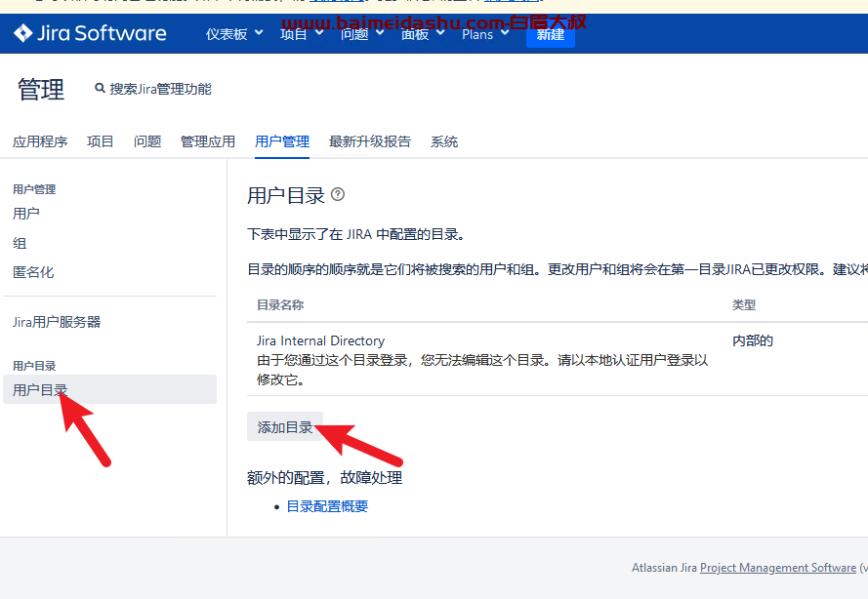Open the 最新升级报告 tab
The width and height of the screenshot is (868, 599).
tap(370, 141)
